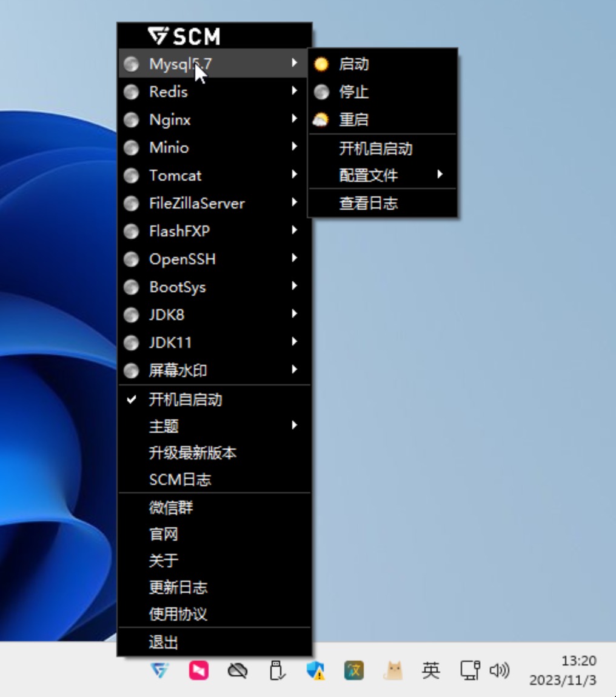This screenshot has height=697, width=616.
Task: Click the green 汉 input method tray icon
Action: 354,670
